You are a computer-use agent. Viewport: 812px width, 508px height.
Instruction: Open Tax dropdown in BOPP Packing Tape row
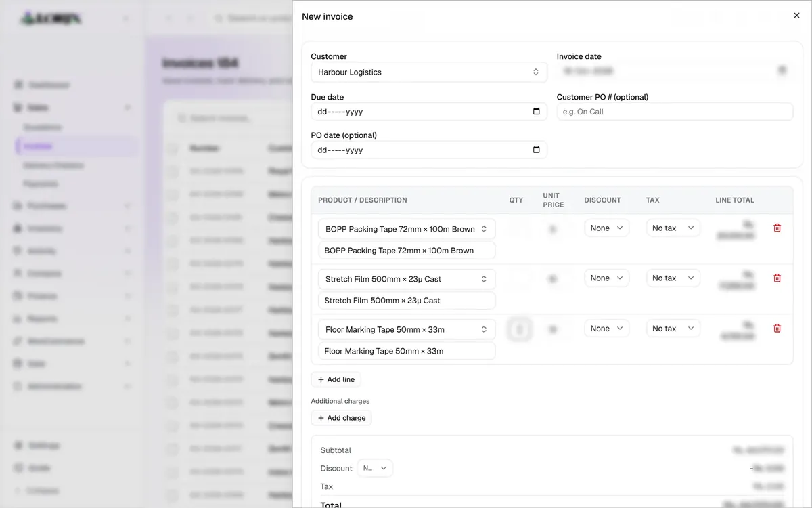(673, 228)
